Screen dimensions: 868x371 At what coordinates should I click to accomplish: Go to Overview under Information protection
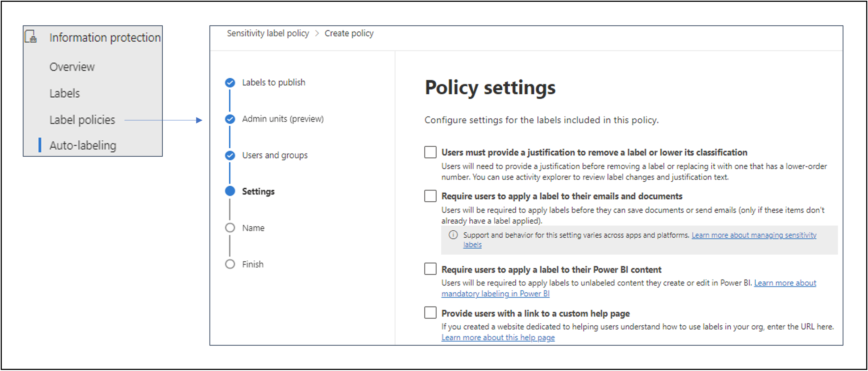72,67
